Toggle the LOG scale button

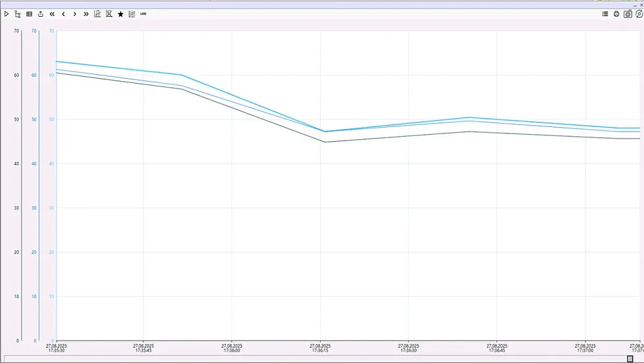143,14
